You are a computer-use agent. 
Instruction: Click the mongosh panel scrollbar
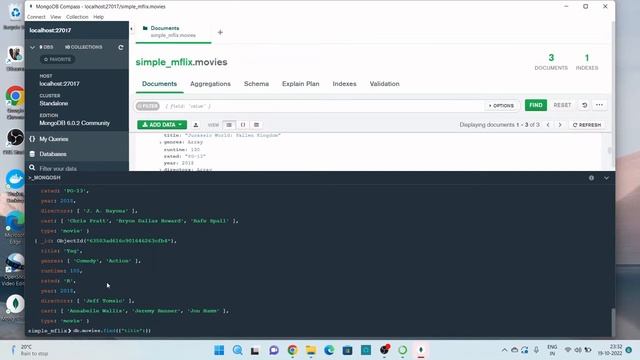[613, 322]
